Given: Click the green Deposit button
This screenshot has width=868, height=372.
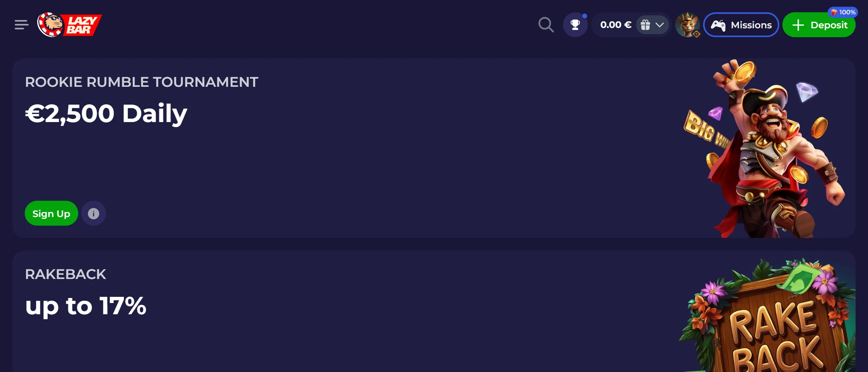Looking at the screenshot, I should point(819,26).
